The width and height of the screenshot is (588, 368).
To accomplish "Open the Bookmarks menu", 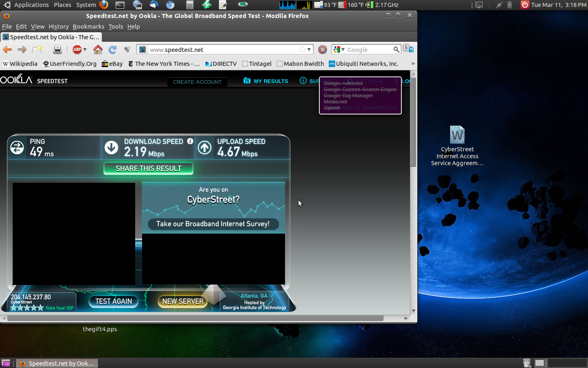I will click(88, 27).
